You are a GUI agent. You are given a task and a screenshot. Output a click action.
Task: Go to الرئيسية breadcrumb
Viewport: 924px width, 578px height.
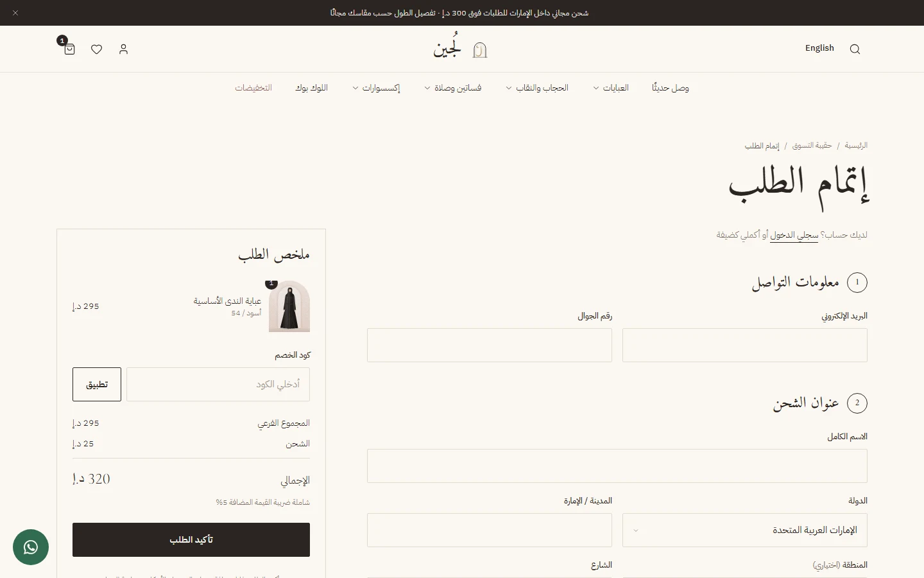click(856, 146)
